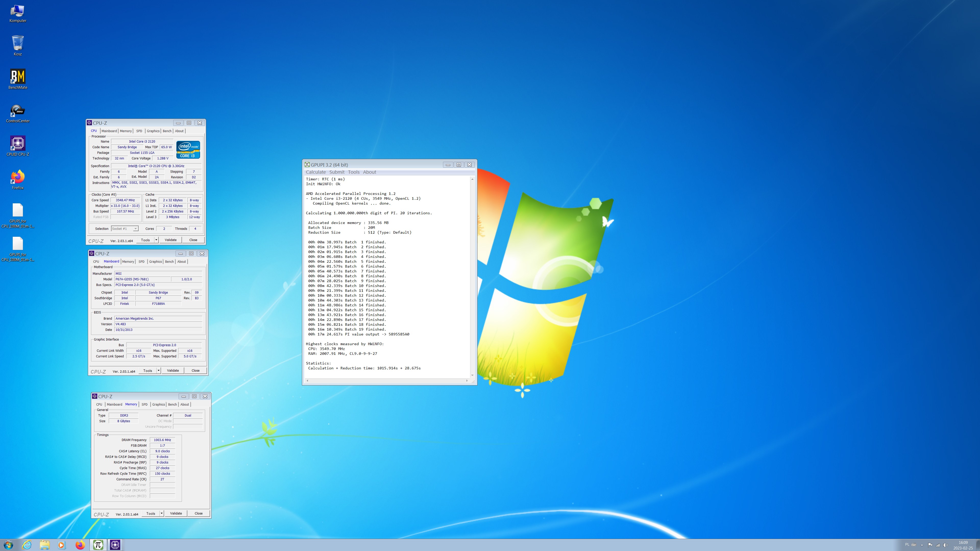Open Windows Media Player from the taskbar

click(x=62, y=545)
